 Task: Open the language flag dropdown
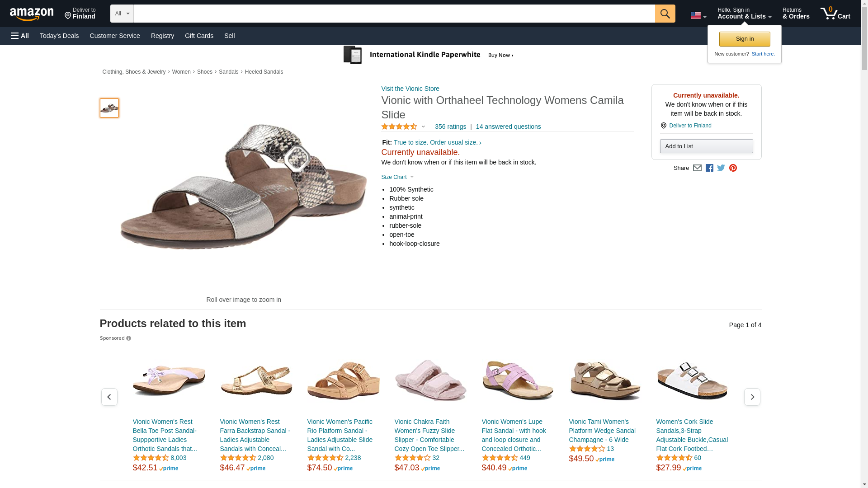[698, 16]
